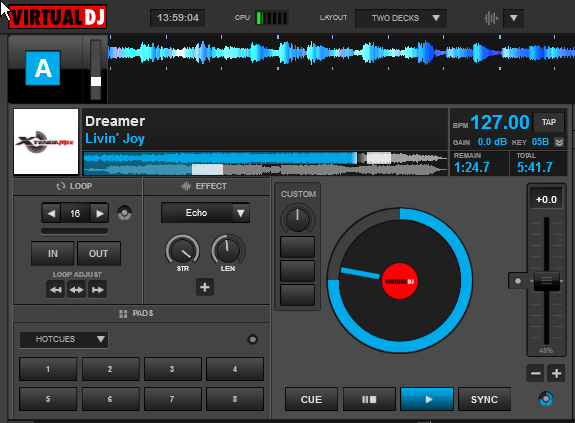575x423 pixels.
Task: Click the pads options circle icon
Action: point(252,339)
